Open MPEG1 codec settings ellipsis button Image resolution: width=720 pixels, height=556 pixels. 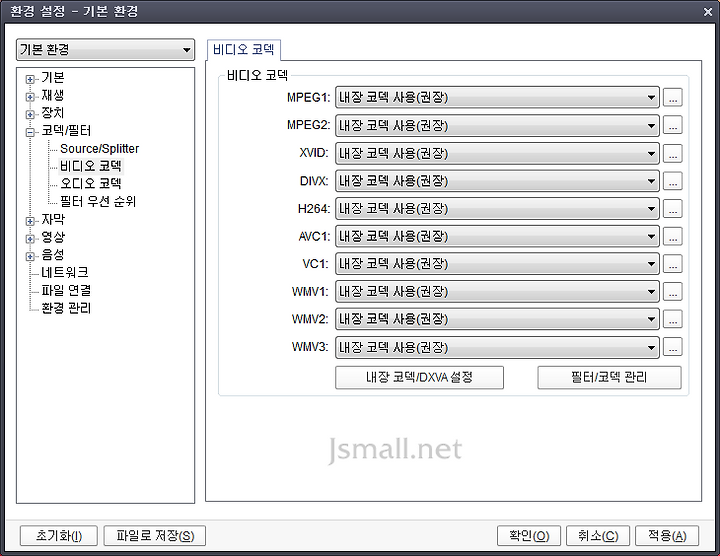(x=673, y=98)
